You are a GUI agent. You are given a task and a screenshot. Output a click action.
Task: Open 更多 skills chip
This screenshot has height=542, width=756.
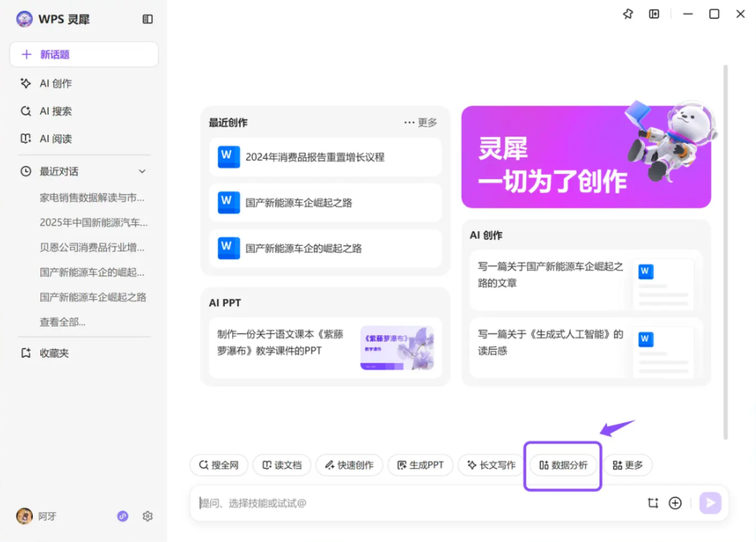628,465
